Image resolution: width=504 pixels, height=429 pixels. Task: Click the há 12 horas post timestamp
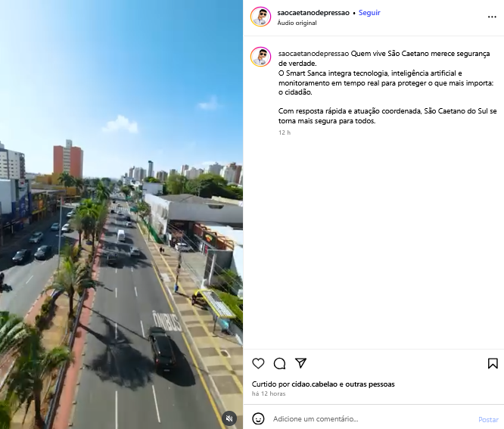[x=269, y=393]
